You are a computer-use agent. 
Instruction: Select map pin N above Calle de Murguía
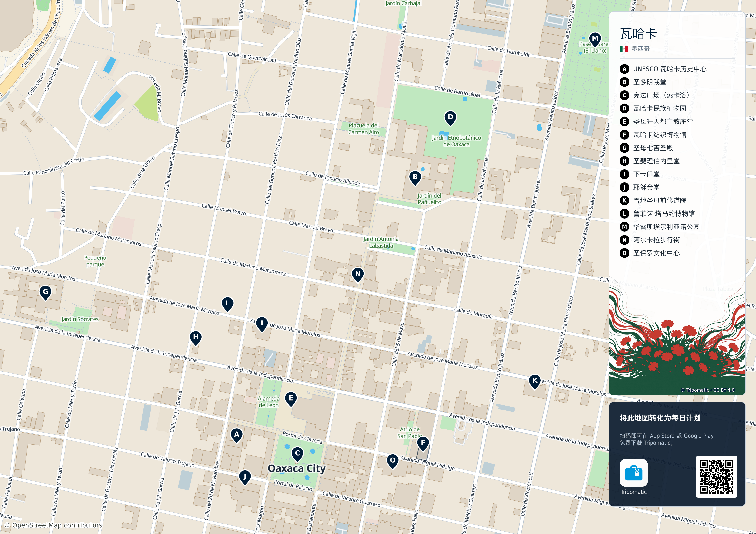click(358, 275)
